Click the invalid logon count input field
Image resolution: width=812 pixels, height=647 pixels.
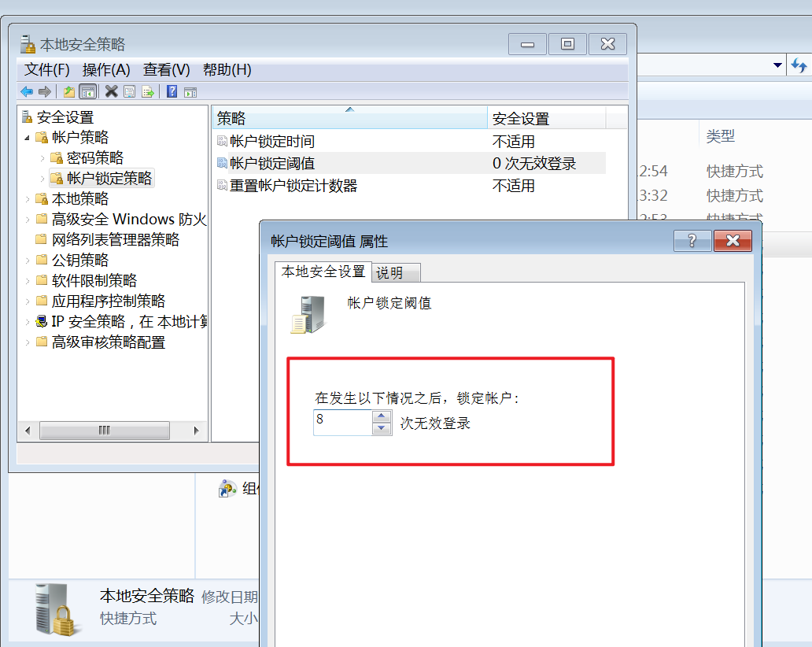point(342,422)
